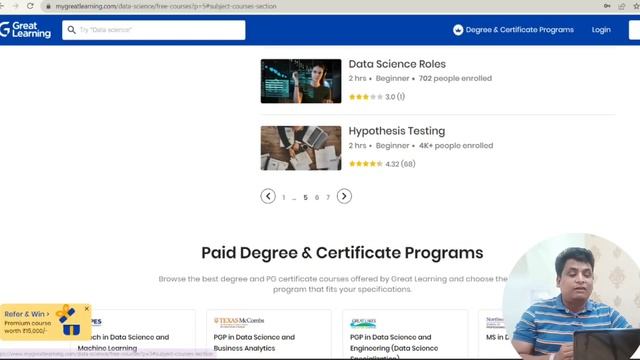Open M.Tech in Data Science and Machine Learning card
Image resolution: width=640 pixels, height=360 pixels.
tap(133, 335)
